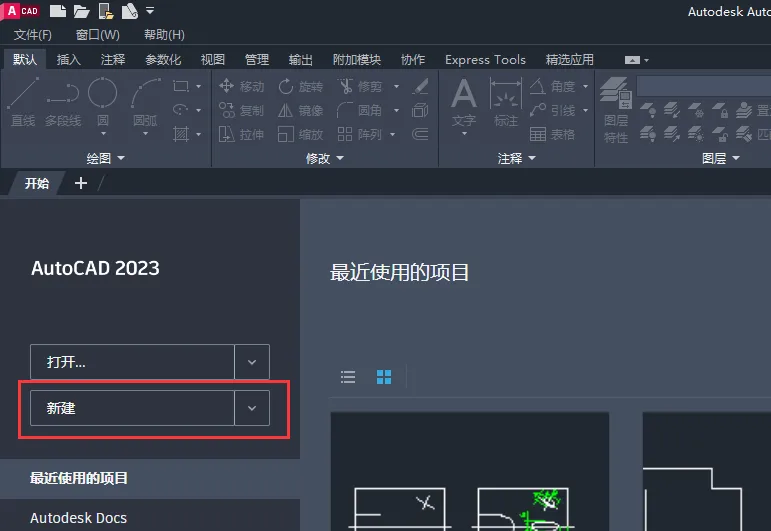This screenshot has width=771, height=531.
Task: Click the explode tool icon
Action: [420, 110]
